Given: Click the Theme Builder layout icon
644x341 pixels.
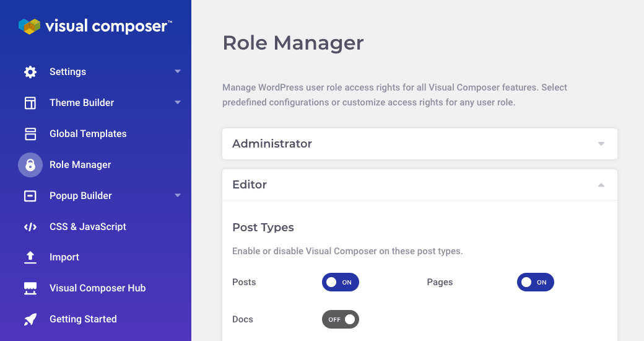Looking at the screenshot, I should (30, 103).
